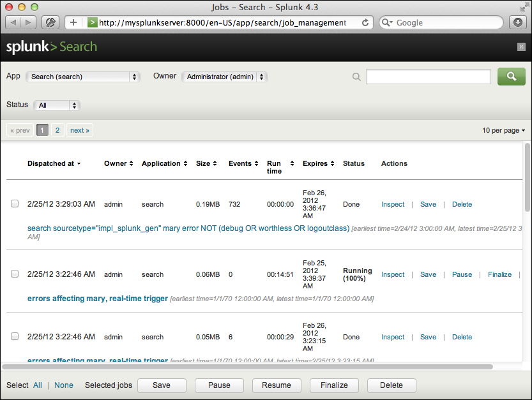Screen dimensions: 532x400
Task: Select All jobs link
Action: point(38,385)
